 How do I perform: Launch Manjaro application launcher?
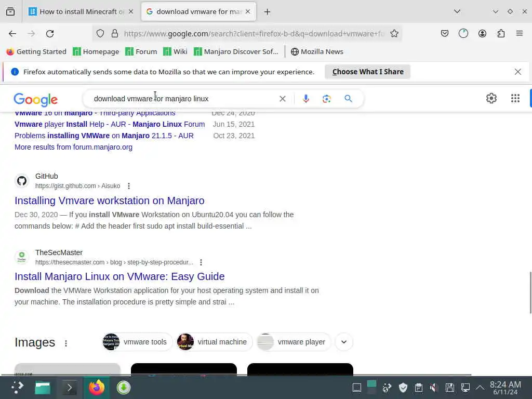coord(17,388)
